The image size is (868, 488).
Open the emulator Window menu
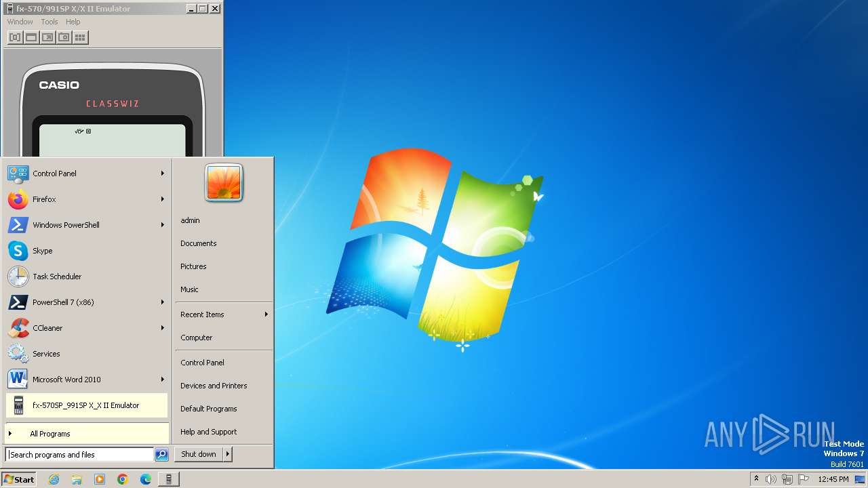coord(20,22)
